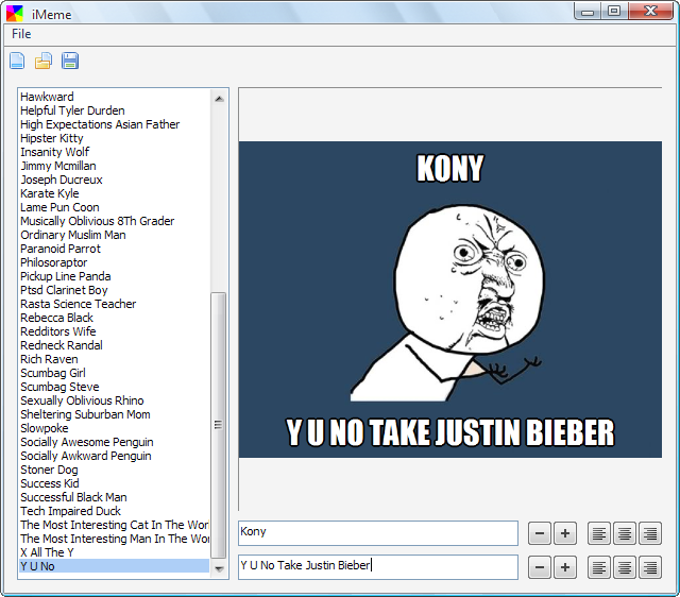The height and width of the screenshot is (597, 680).
Task: Click the Y U No meme preview image
Action: point(450,299)
